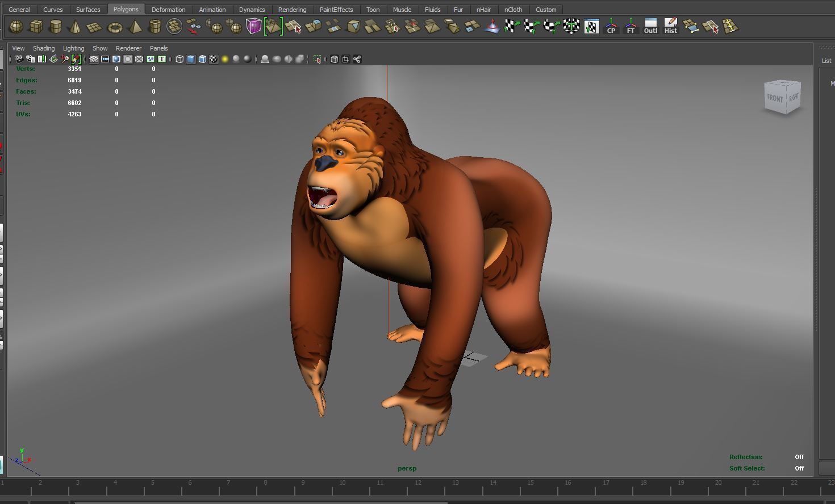Create a polygon pyramid from the shelf
Viewport: 835px width, 504px height.
[135, 27]
